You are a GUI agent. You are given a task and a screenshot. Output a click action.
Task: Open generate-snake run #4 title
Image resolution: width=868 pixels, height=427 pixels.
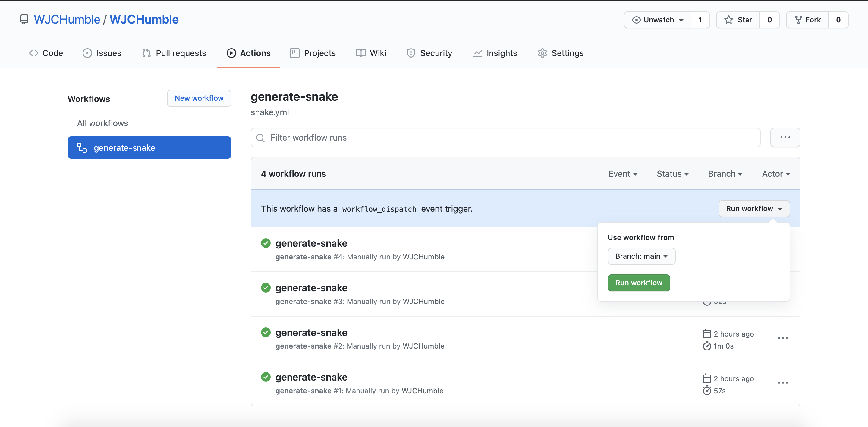point(311,243)
